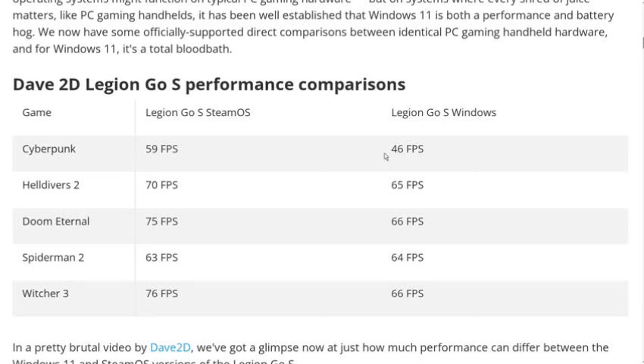This screenshot has height=364, width=644.
Task: Click Spiderman 2's 64 FPS Windows value
Action: click(x=408, y=258)
